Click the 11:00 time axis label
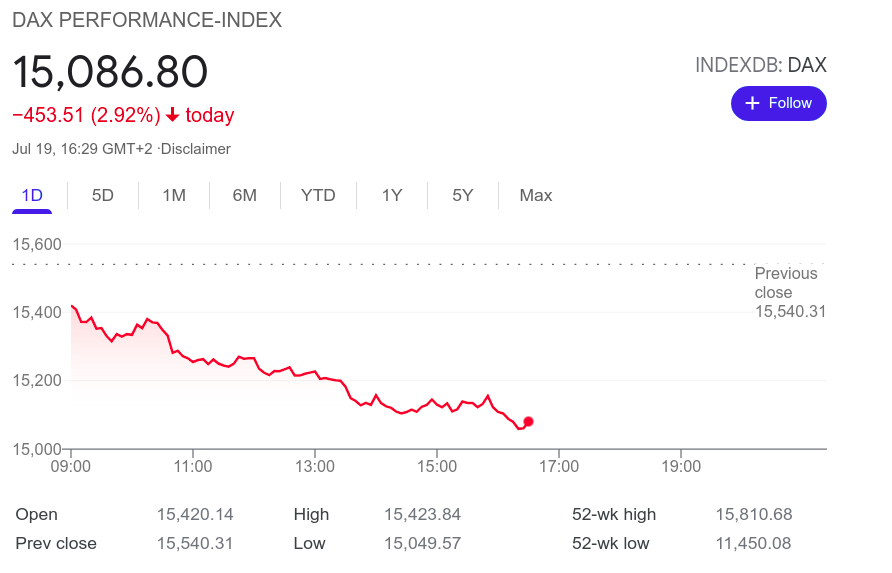This screenshot has width=892, height=573. tap(192, 466)
